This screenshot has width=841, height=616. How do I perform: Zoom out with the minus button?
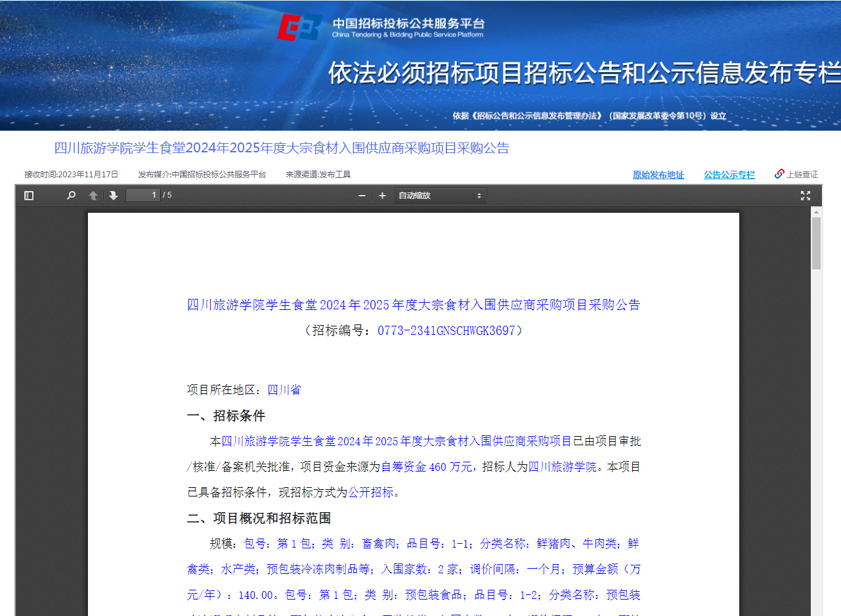pyautogui.click(x=362, y=196)
